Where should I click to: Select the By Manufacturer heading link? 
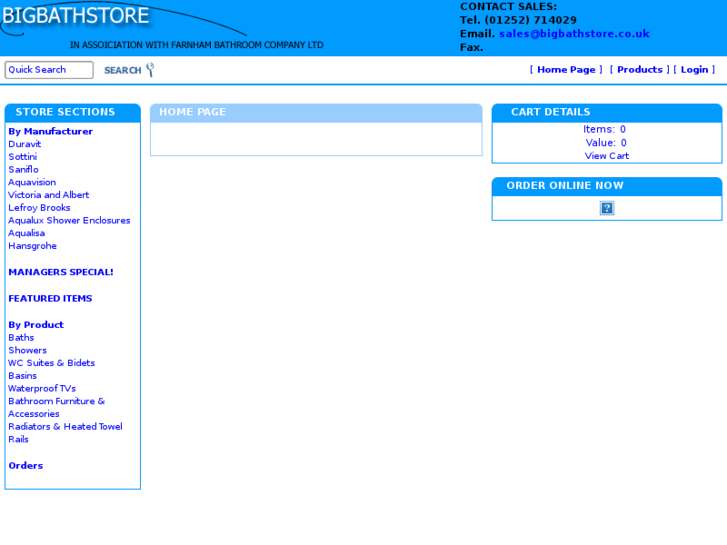(51, 131)
